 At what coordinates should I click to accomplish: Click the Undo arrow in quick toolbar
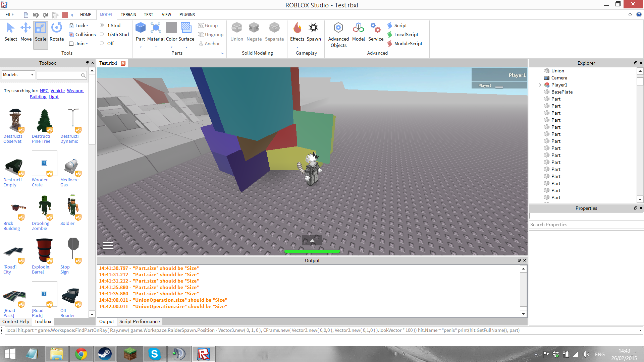click(x=36, y=15)
